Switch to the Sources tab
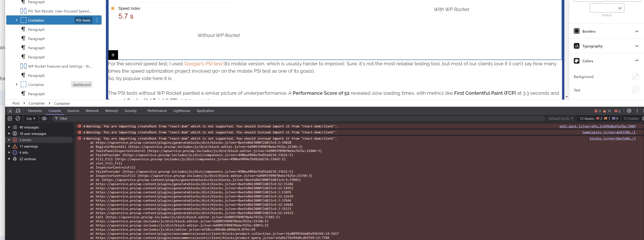 [x=73, y=111]
